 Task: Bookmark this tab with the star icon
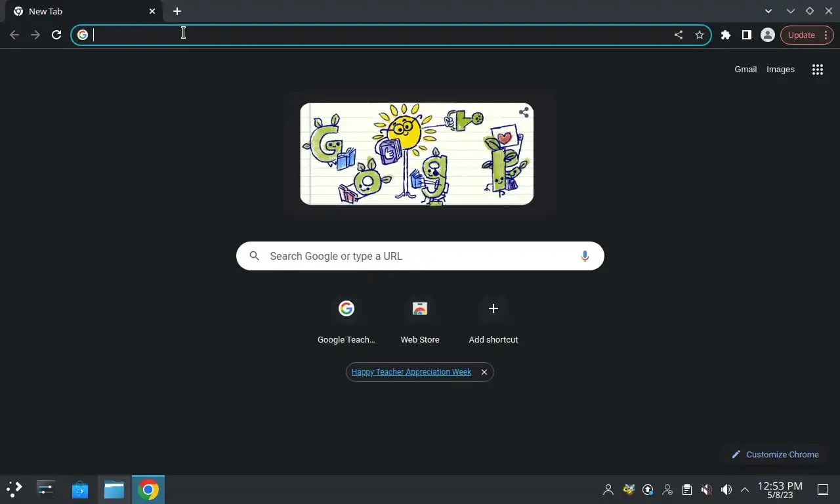pyautogui.click(x=700, y=35)
